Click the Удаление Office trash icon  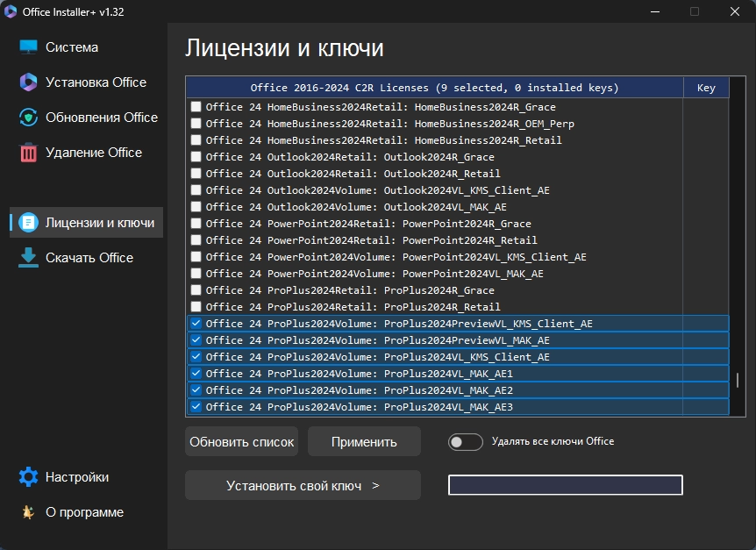click(x=29, y=153)
